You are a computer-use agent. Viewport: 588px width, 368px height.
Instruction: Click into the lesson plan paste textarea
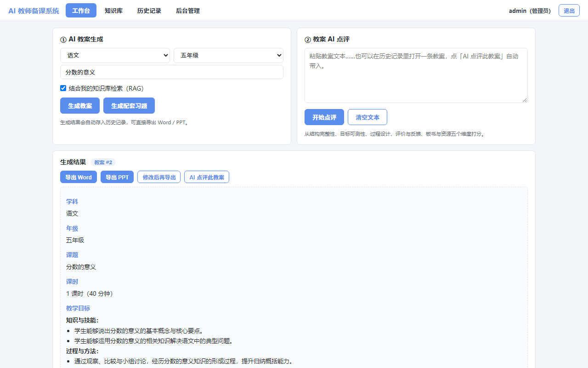(x=416, y=75)
